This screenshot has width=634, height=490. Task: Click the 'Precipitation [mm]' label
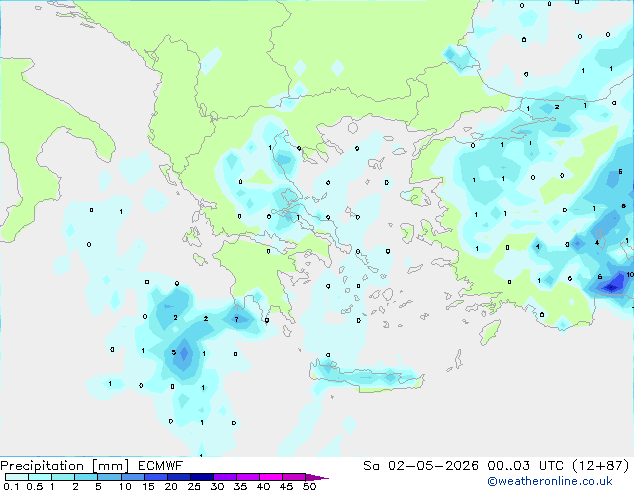tap(64, 466)
